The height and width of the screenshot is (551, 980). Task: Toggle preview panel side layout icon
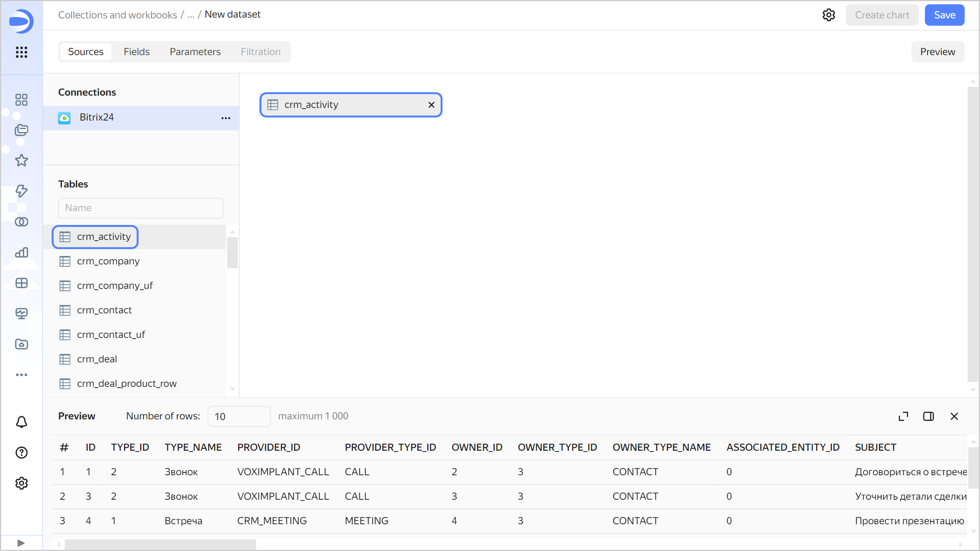pos(928,416)
